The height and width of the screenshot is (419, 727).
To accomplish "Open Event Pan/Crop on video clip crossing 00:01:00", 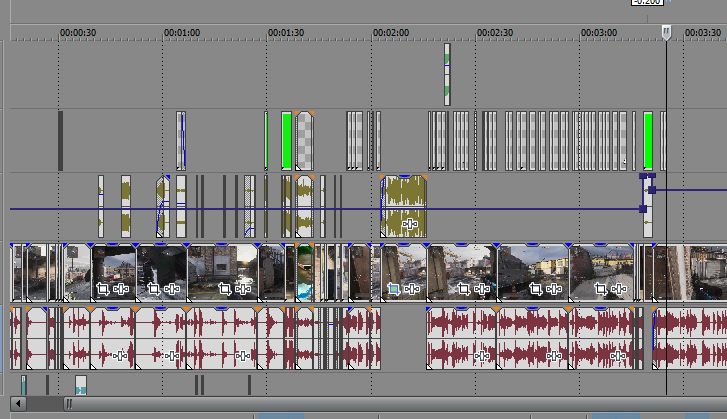I will [x=153, y=289].
